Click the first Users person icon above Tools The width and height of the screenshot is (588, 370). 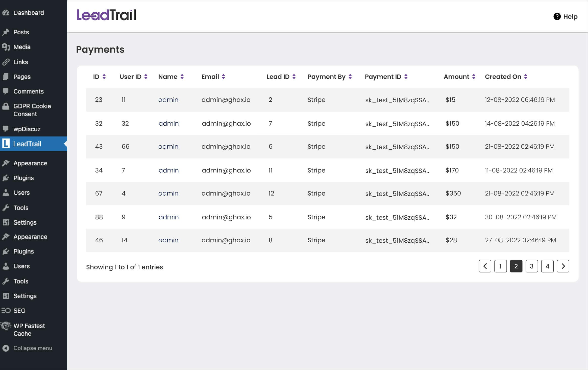(6, 193)
